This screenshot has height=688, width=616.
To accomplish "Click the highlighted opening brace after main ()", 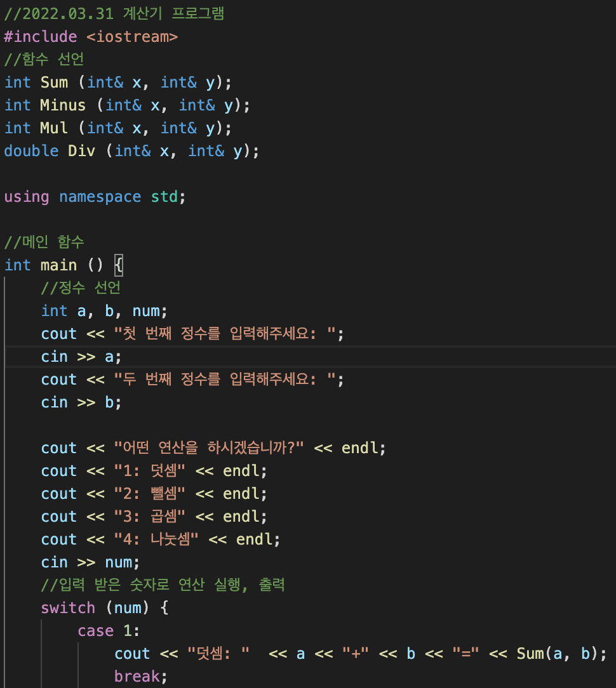I will pos(119,265).
